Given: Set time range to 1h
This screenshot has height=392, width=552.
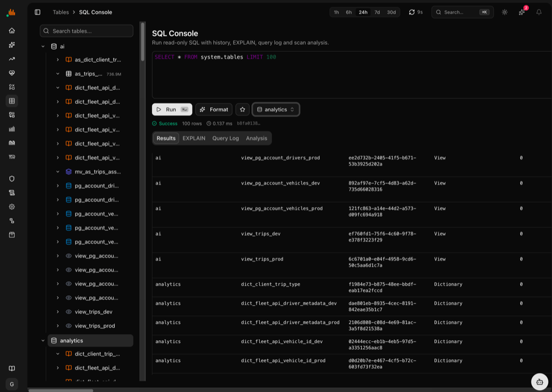Looking at the screenshot, I should (336, 12).
